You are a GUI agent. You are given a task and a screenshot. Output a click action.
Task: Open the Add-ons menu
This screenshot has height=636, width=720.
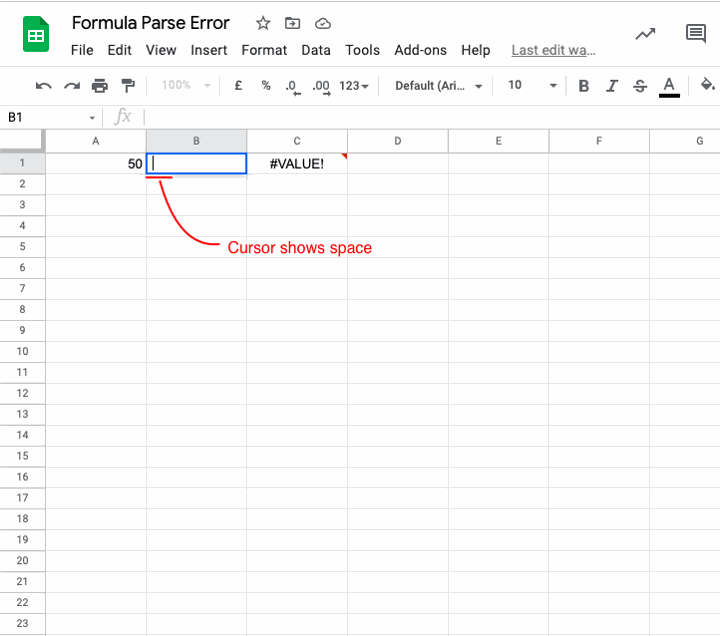click(x=421, y=50)
